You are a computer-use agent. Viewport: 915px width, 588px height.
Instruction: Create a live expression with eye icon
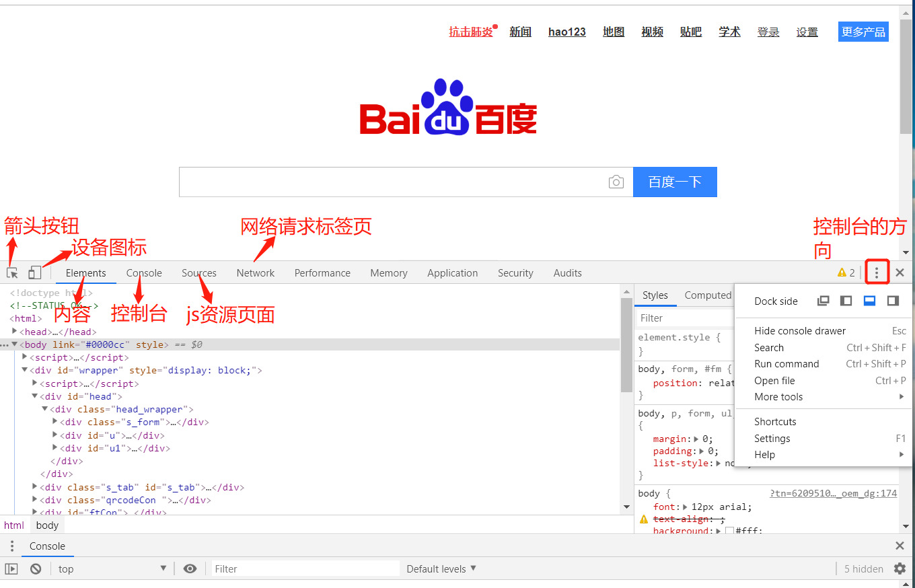coord(190,568)
